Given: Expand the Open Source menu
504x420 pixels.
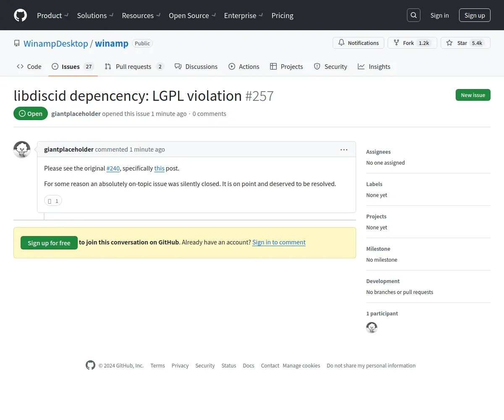Looking at the screenshot, I should click(x=192, y=16).
